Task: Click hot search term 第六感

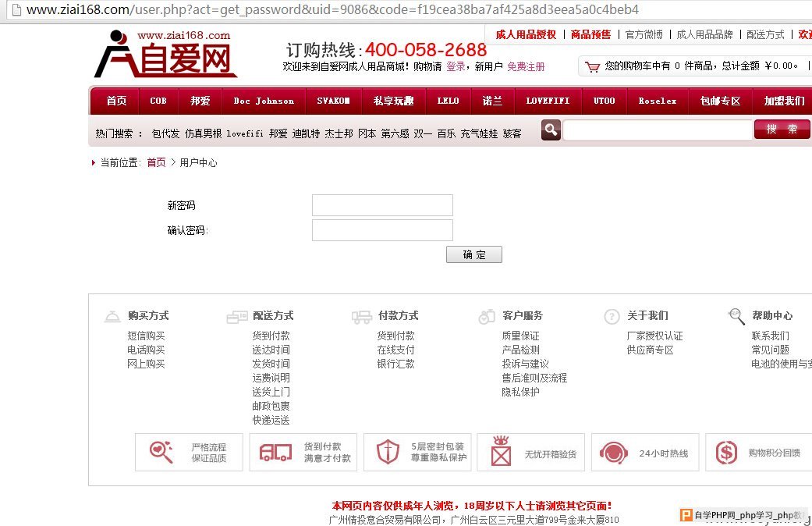Action: [x=395, y=133]
